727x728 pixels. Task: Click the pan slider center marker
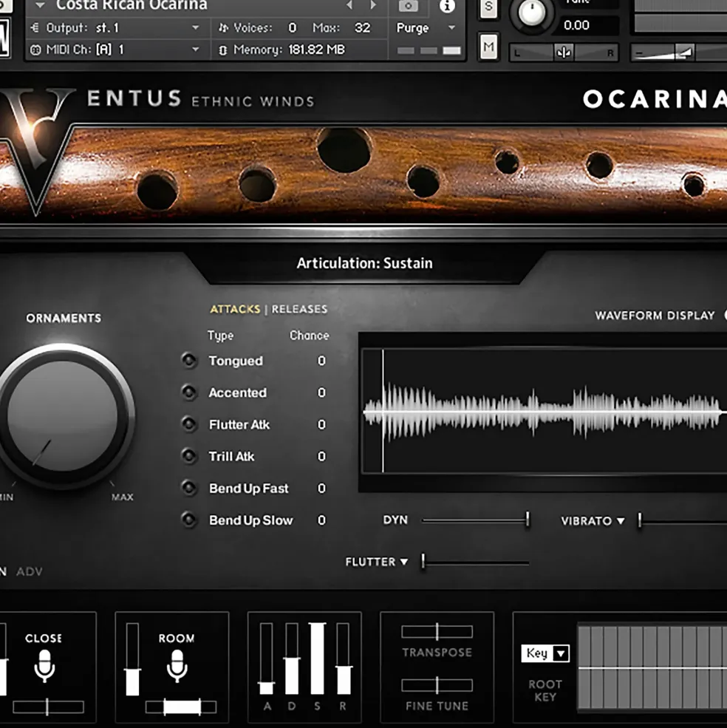(x=564, y=52)
